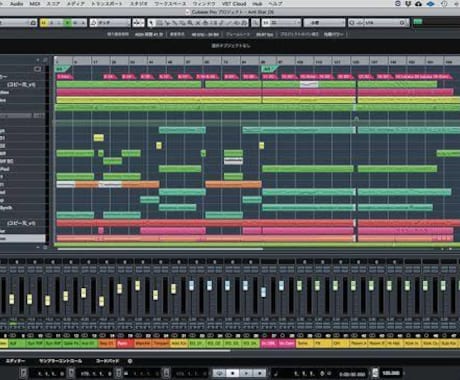Toggle the W write-automation toolbar button
Viewport: 460px width, 380px height.
coord(75,23)
